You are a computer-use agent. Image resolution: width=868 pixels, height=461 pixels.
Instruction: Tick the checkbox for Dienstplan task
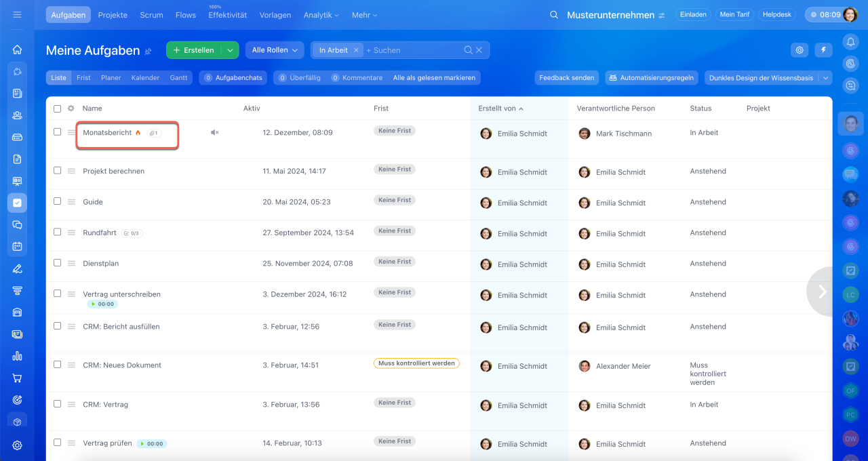coord(58,263)
